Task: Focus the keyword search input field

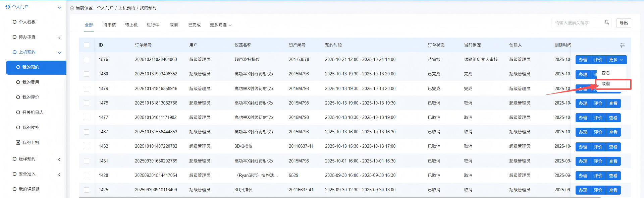Action: [x=577, y=23]
